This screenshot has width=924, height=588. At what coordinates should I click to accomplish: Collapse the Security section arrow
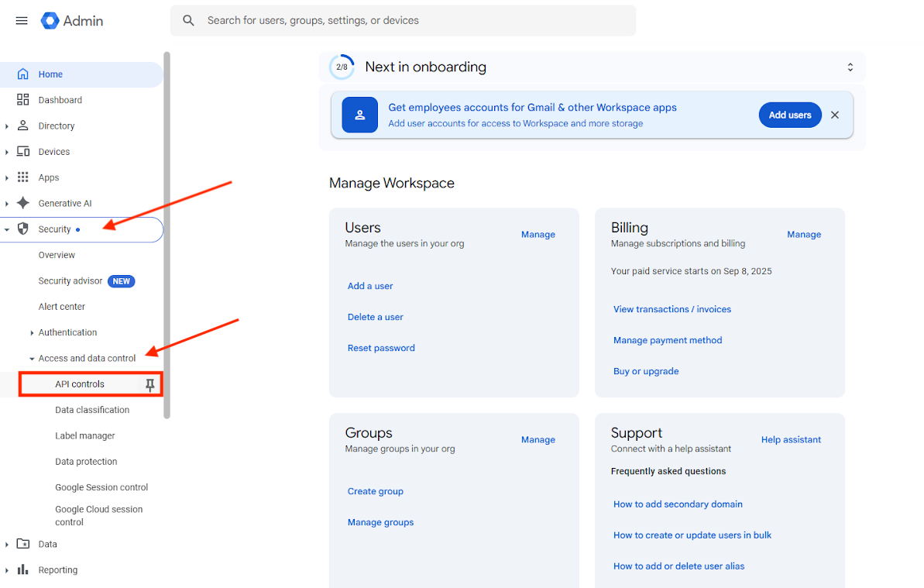(x=6, y=230)
